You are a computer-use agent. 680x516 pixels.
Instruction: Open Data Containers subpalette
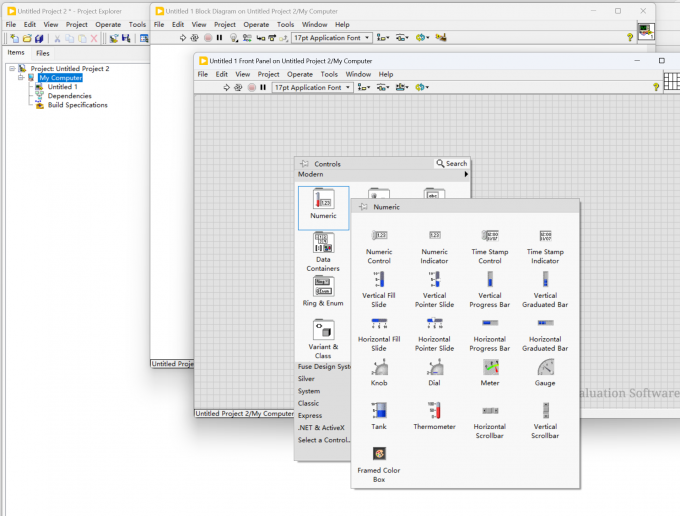point(323,252)
